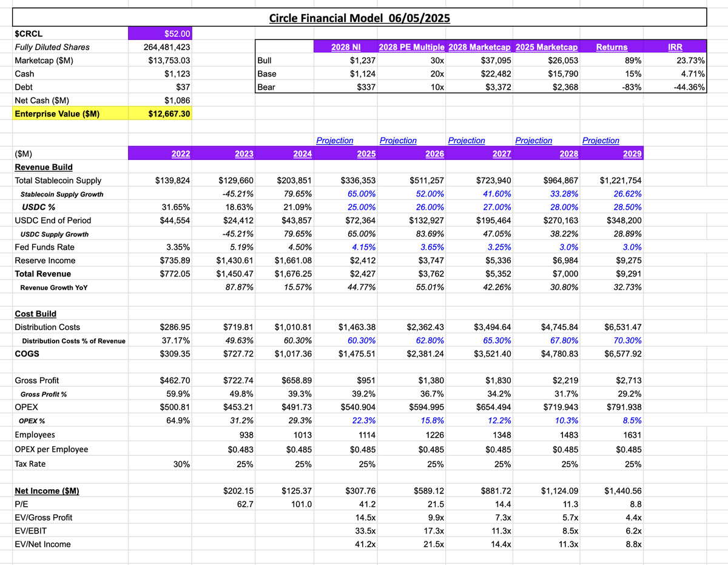Click Employees 2023 value 938

point(246,435)
